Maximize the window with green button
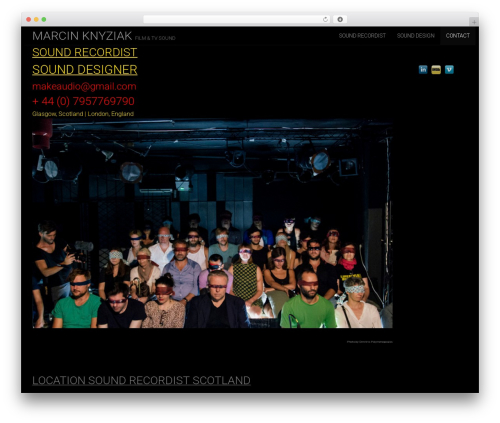The width and height of the screenshot is (500, 423). [x=44, y=19]
